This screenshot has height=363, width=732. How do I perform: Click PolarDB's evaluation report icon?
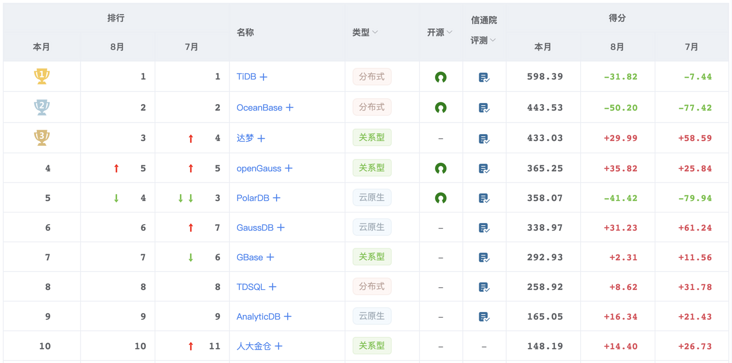click(x=484, y=198)
